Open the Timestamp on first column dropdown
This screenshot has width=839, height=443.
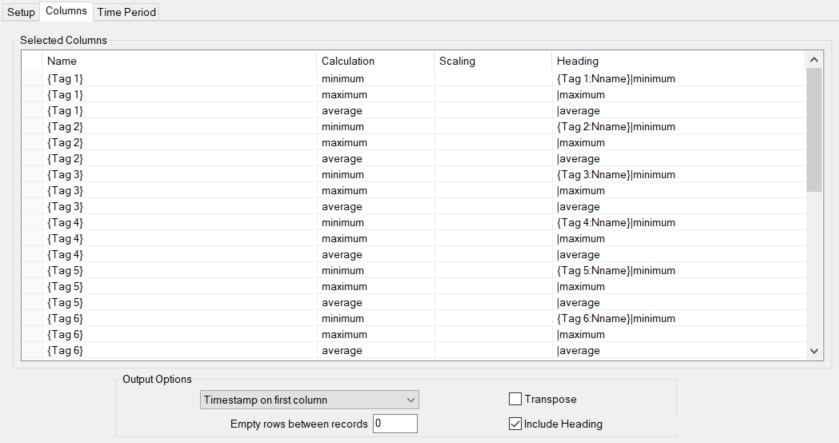[309, 400]
